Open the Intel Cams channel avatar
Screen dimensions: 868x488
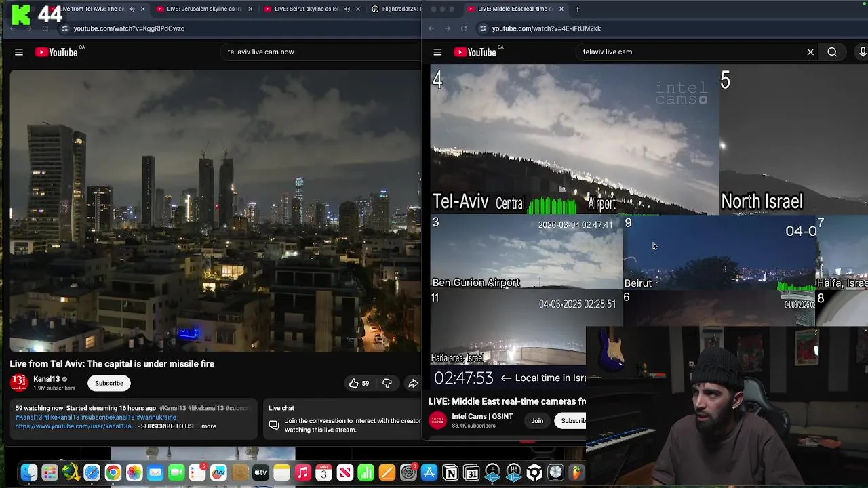[438, 420]
